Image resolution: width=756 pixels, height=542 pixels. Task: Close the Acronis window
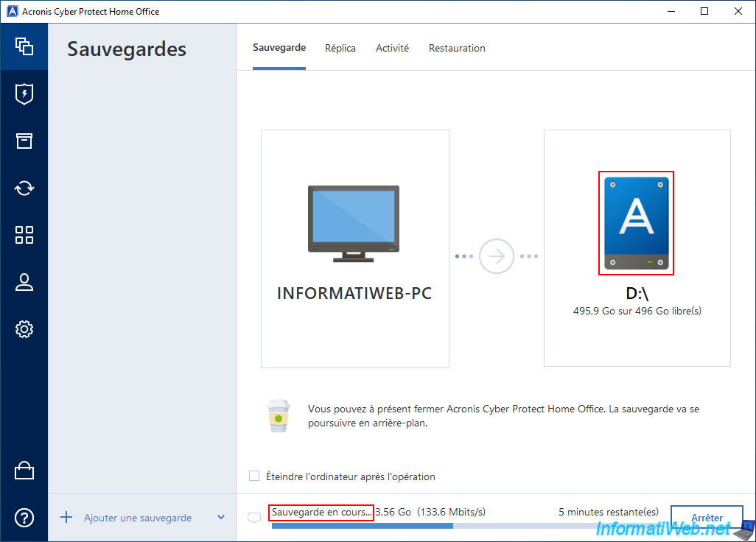pyautogui.click(x=738, y=11)
